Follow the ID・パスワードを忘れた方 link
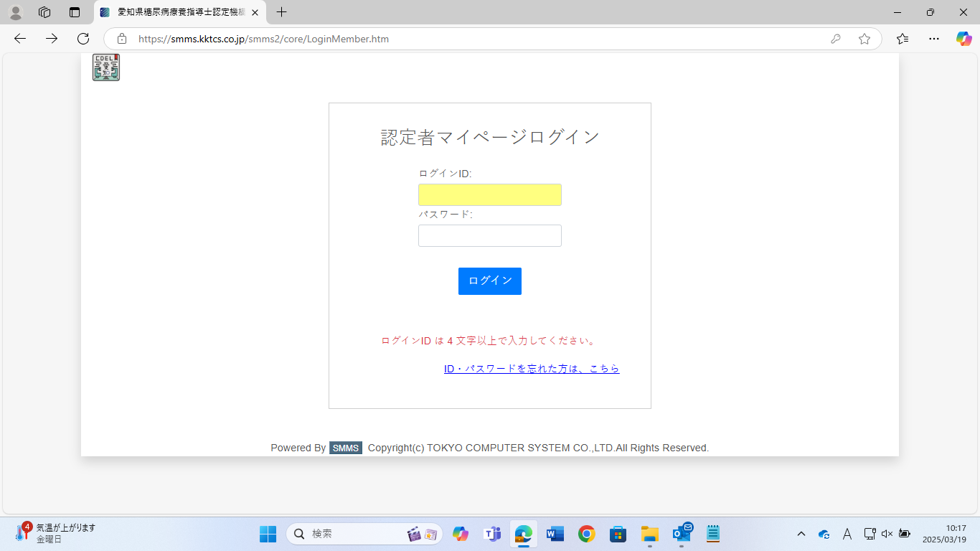The width and height of the screenshot is (980, 551). [x=532, y=369]
